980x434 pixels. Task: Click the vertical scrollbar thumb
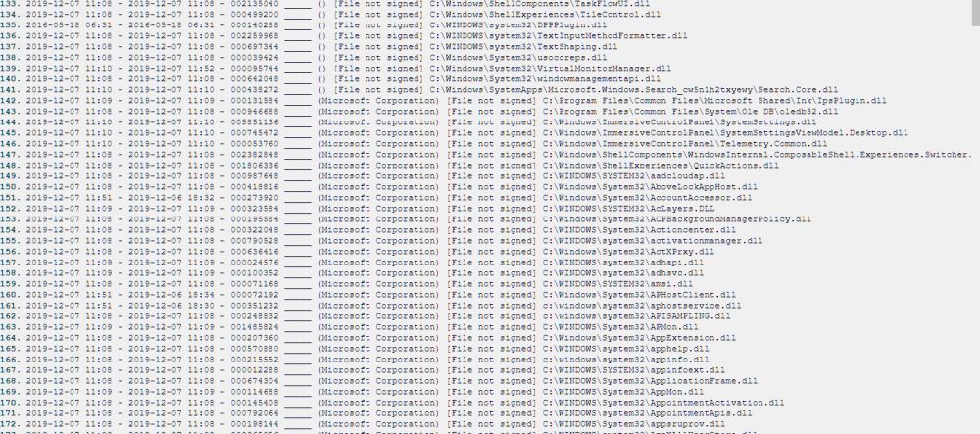[975, 13]
